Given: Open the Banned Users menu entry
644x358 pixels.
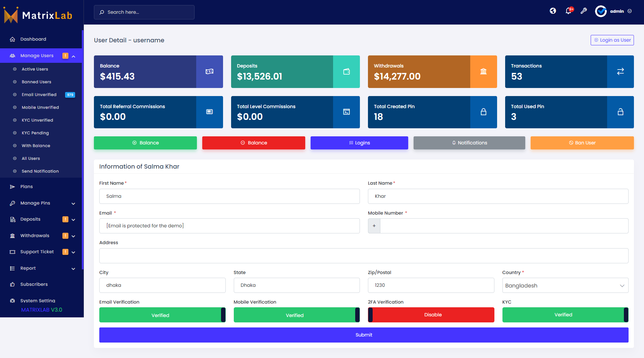Looking at the screenshot, I should pos(36,82).
